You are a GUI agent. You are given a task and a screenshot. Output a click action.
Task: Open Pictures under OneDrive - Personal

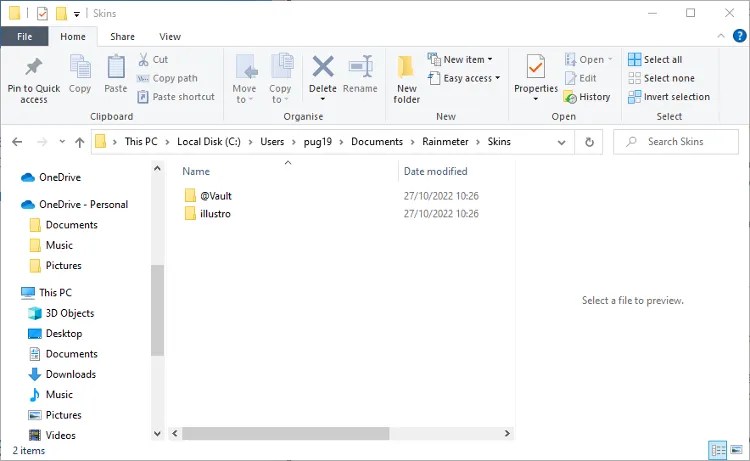click(55, 265)
